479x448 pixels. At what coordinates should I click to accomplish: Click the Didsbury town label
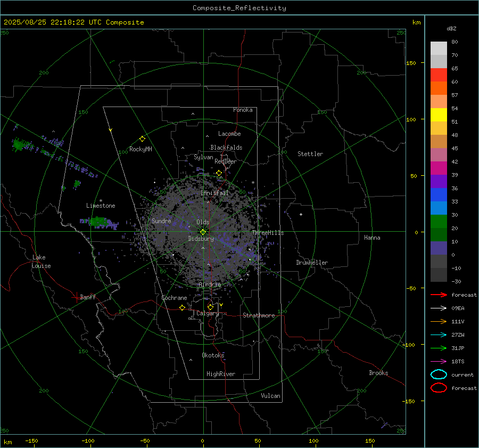201,239
